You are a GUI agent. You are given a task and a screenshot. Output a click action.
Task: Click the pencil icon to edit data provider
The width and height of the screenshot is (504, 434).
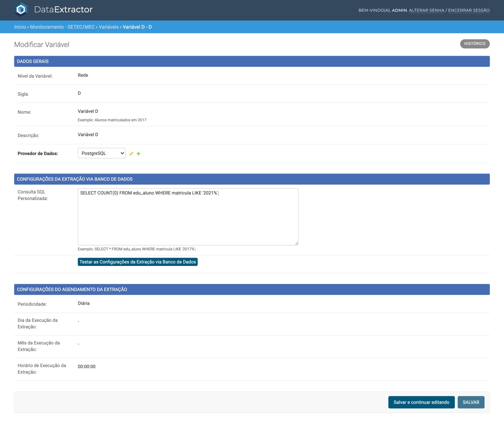(131, 154)
